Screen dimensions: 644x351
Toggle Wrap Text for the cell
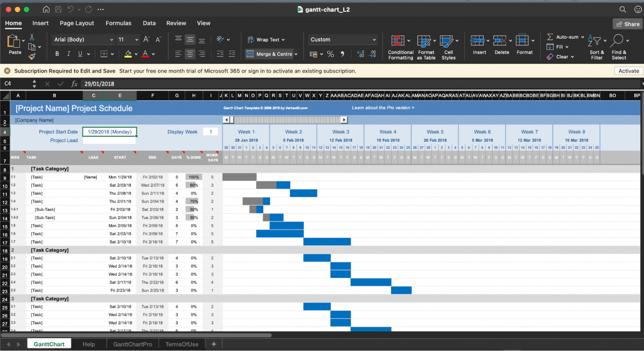(x=266, y=40)
